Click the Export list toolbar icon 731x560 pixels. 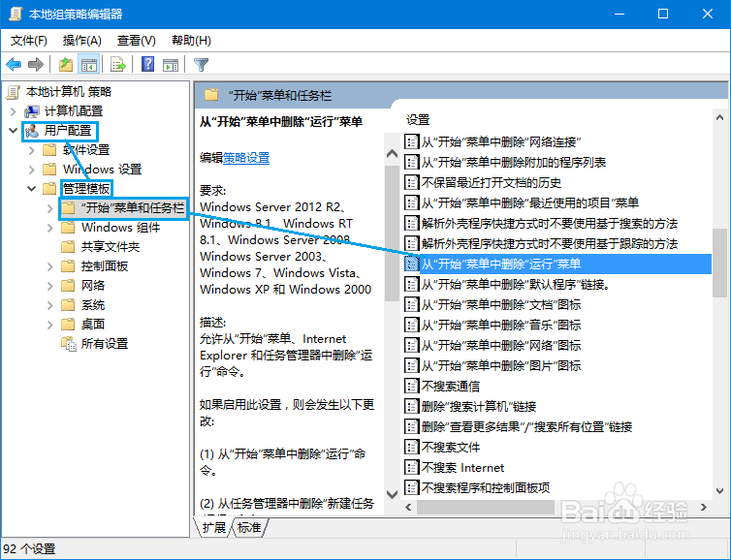[118, 64]
